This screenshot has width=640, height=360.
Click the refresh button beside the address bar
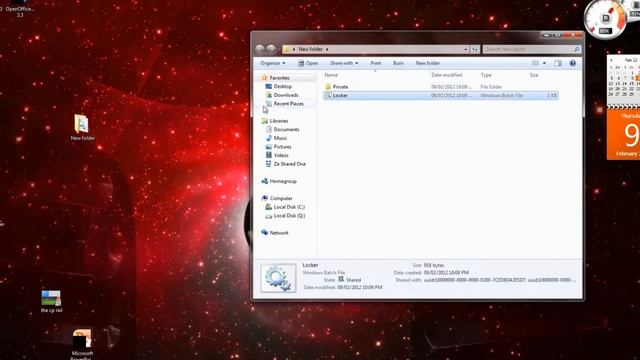pos(475,49)
